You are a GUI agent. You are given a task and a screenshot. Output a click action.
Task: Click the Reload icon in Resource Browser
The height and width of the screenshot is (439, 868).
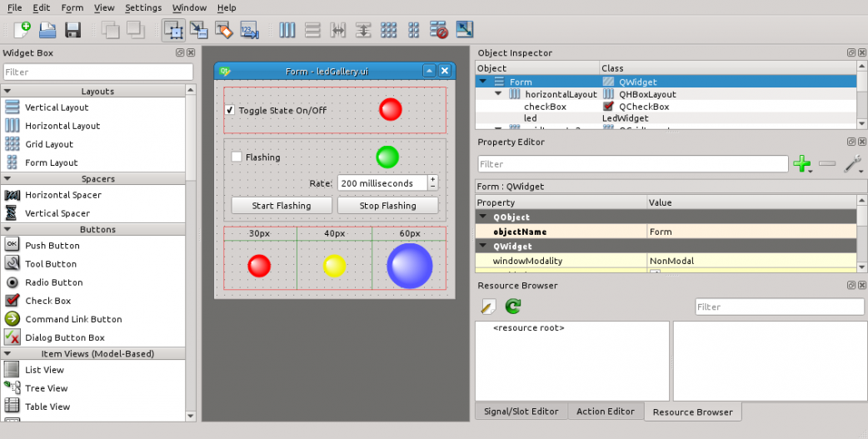(x=513, y=307)
